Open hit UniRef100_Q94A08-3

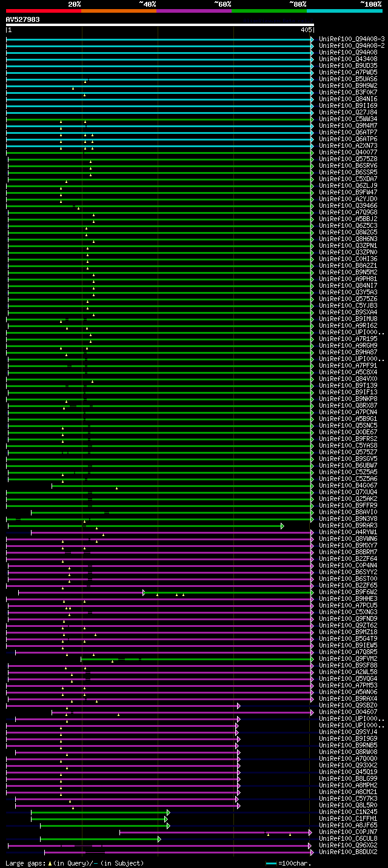pos(352,39)
